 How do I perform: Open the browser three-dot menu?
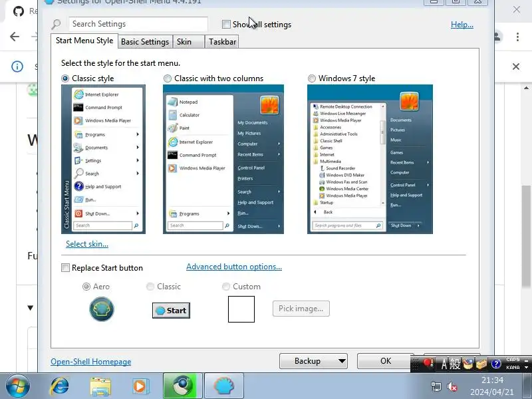tap(517, 37)
